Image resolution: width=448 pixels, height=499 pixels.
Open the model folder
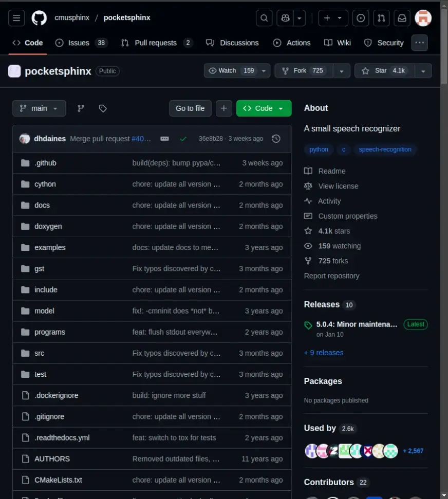(44, 311)
